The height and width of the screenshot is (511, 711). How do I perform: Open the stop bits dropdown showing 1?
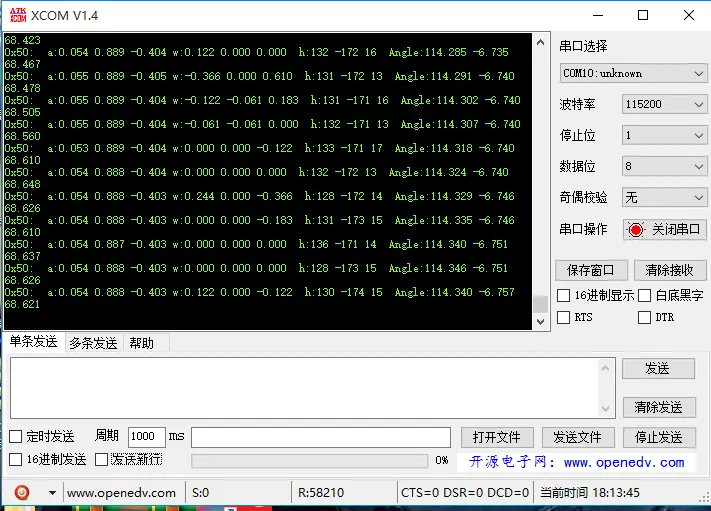[x=664, y=135]
